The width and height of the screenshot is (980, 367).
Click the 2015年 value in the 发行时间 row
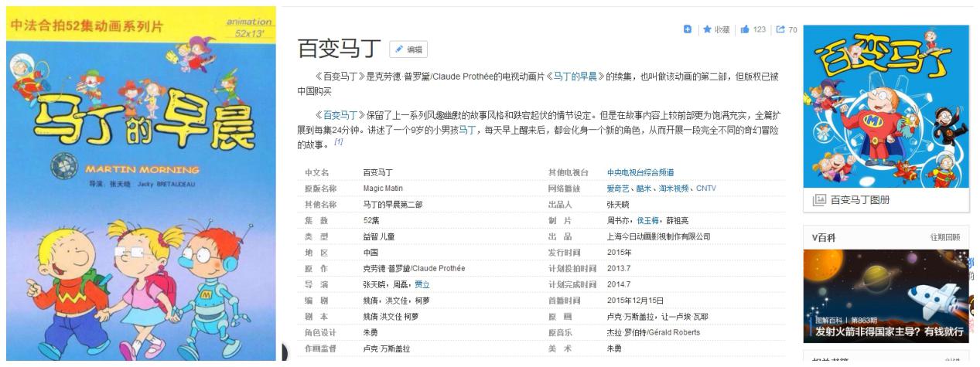(x=618, y=252)
